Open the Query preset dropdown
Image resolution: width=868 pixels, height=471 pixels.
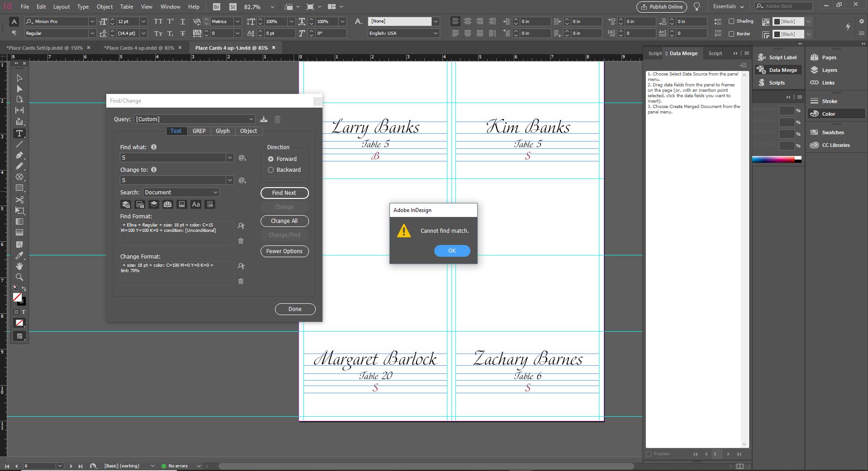194,119
